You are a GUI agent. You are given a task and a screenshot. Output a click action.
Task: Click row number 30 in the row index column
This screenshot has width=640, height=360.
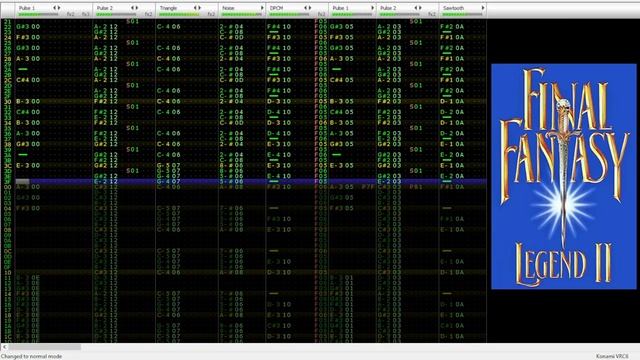coord(7,101)
